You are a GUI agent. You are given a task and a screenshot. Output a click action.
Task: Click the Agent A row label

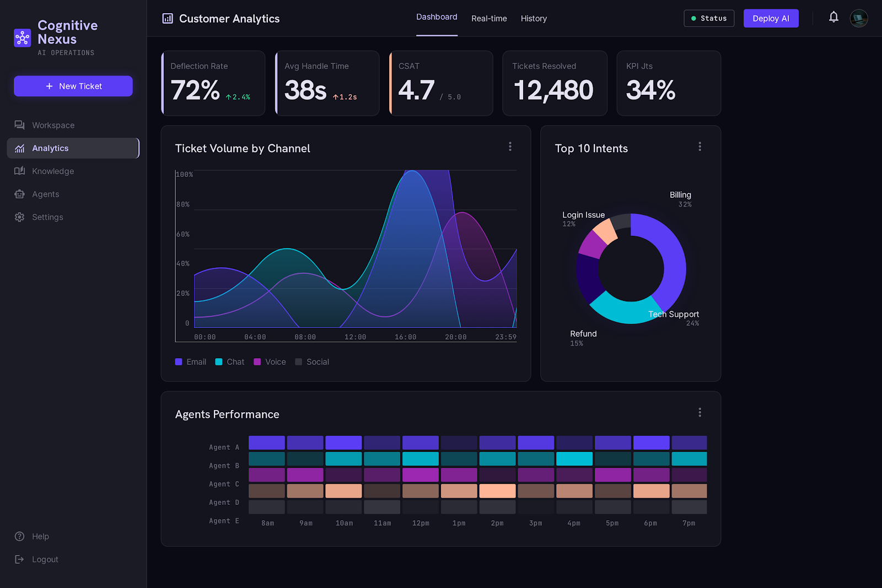pos(224,447)
